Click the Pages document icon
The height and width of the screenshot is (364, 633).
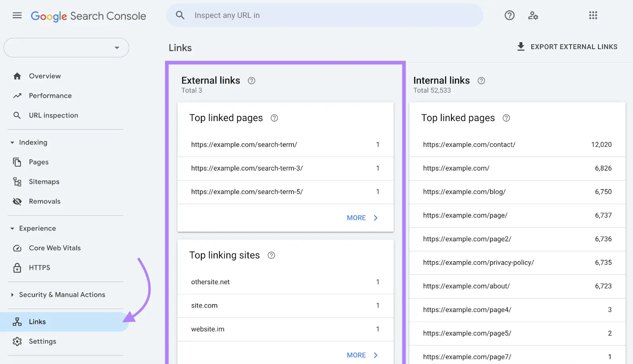[17, 162]
